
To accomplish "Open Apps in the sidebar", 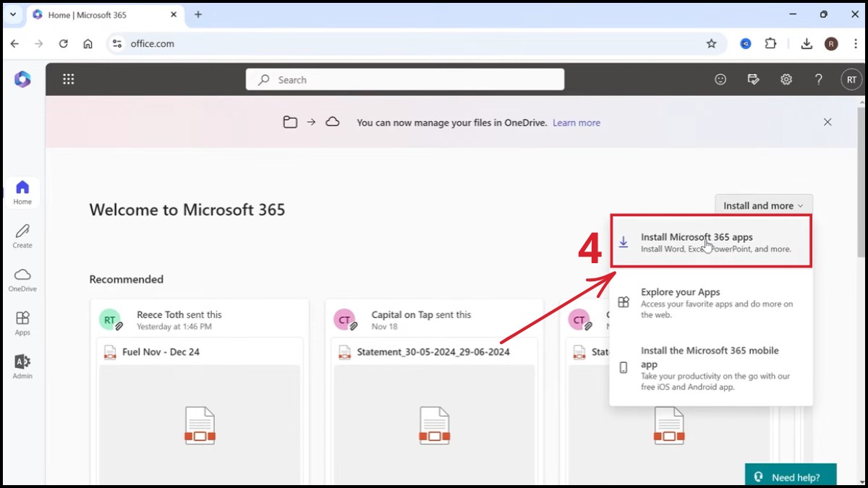I will click(22, 323).
